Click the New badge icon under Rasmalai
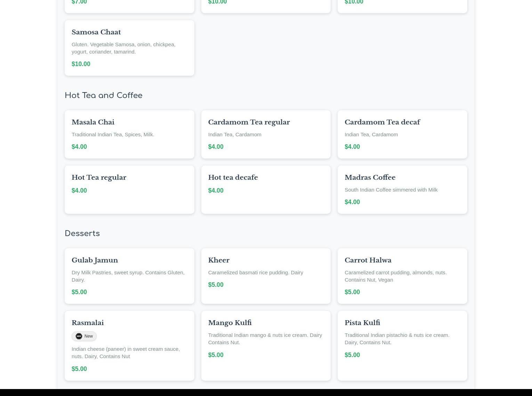 [79, 336]
